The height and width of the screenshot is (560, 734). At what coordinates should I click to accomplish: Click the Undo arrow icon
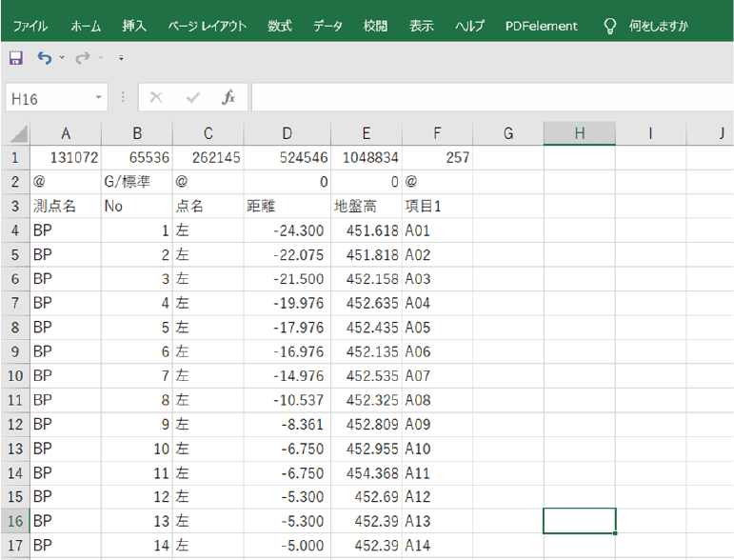click(45, 58)
